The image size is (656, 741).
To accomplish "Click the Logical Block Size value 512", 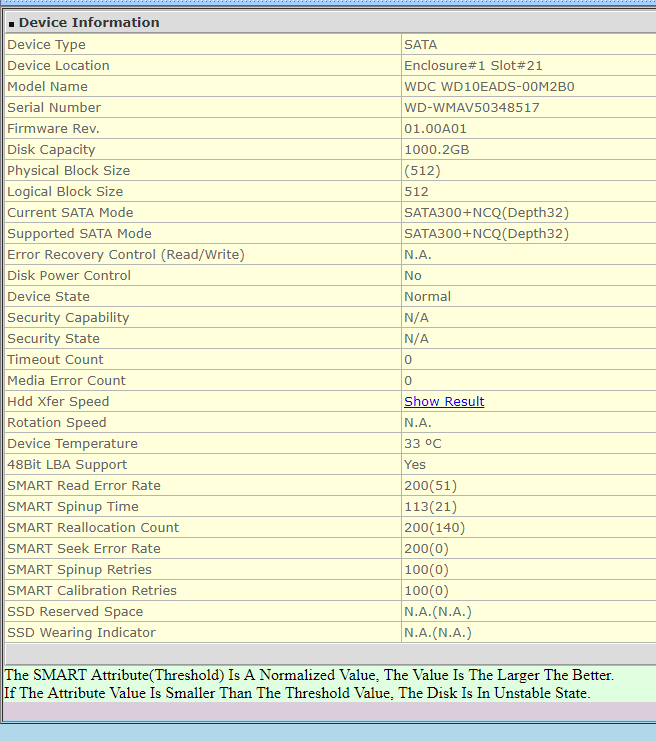I will pos(416,191).
